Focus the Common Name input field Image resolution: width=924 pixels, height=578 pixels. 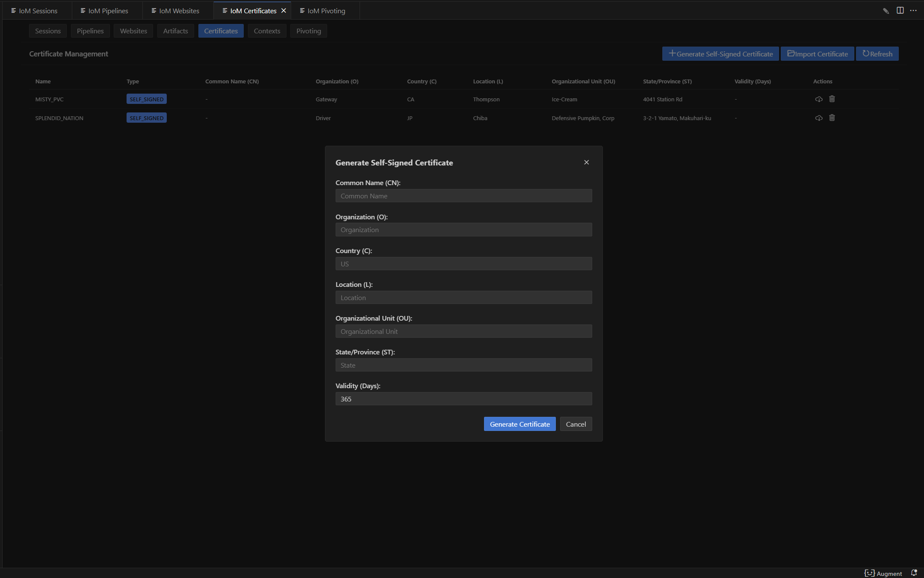463,196
